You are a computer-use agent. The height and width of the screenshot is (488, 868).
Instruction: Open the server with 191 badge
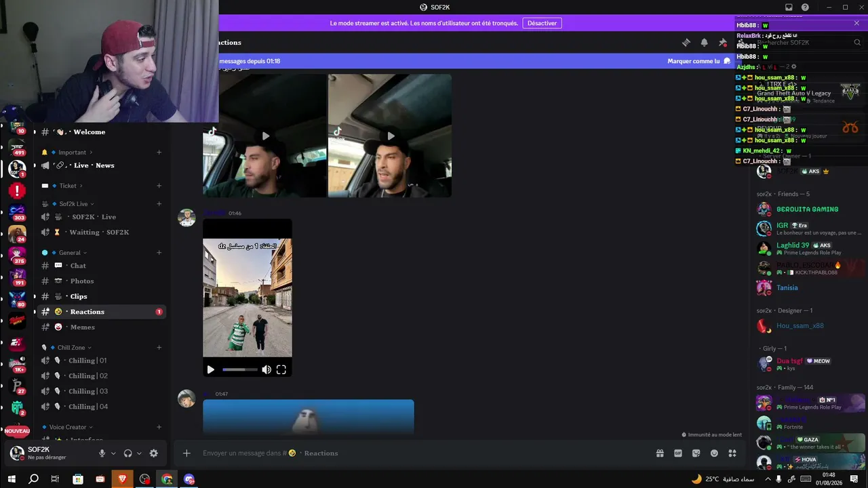coord(17,277)
